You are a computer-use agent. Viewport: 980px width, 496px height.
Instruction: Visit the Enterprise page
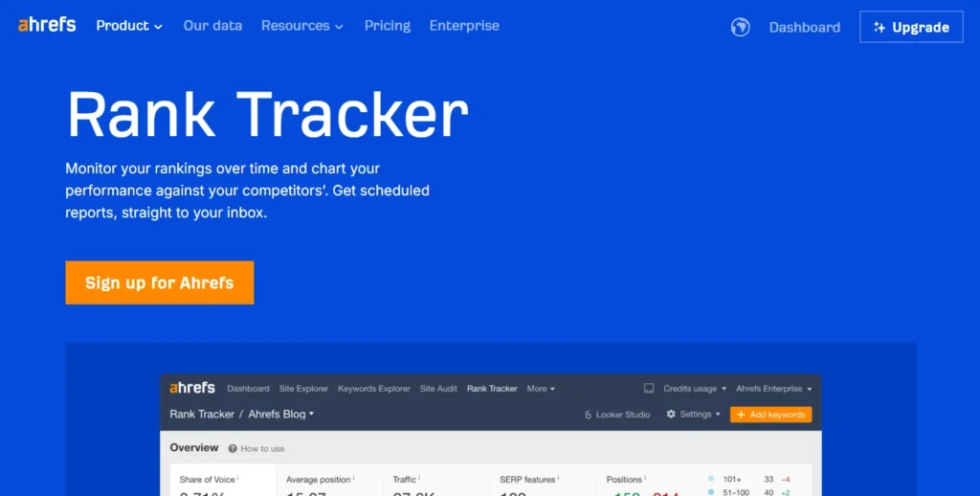[464, 26]
